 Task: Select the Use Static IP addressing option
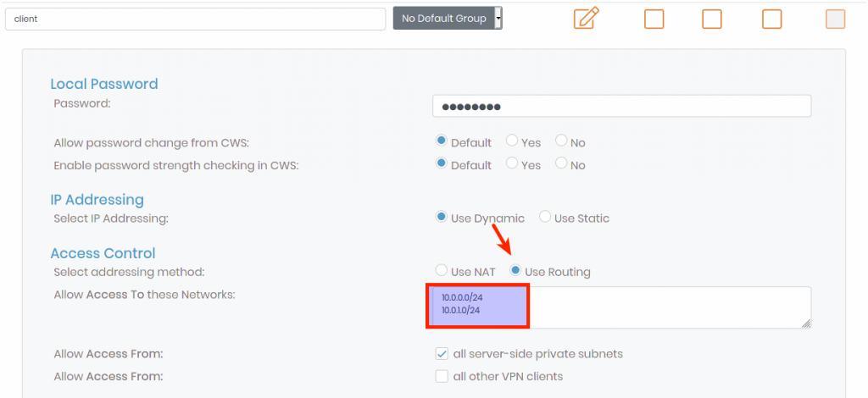click(545, 218)
